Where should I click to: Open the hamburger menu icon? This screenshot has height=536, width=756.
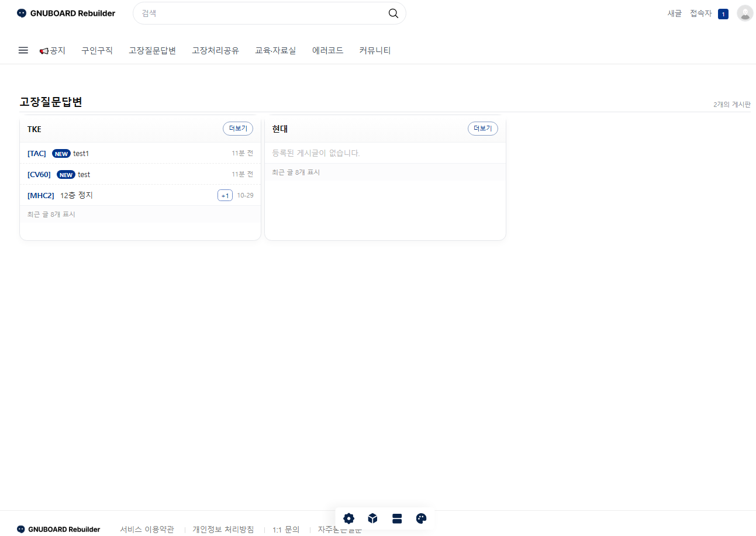pos(23,50)
